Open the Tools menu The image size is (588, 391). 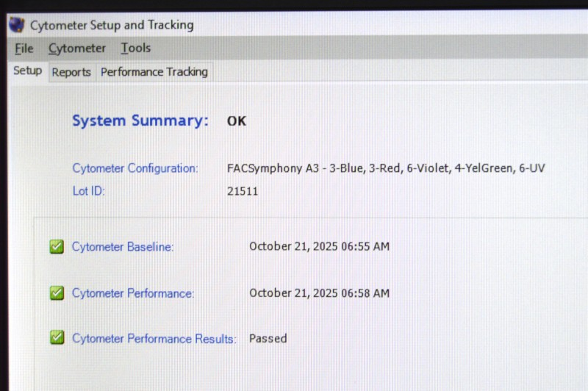(x=136, y=49)
